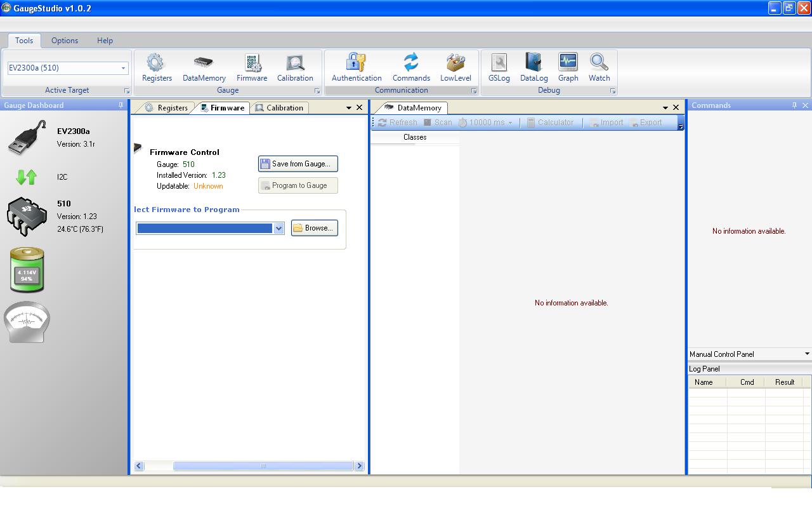812x508 pixels.
Task: Click Refresh in the DataMemory toolbar
Action: pos(398,123)
